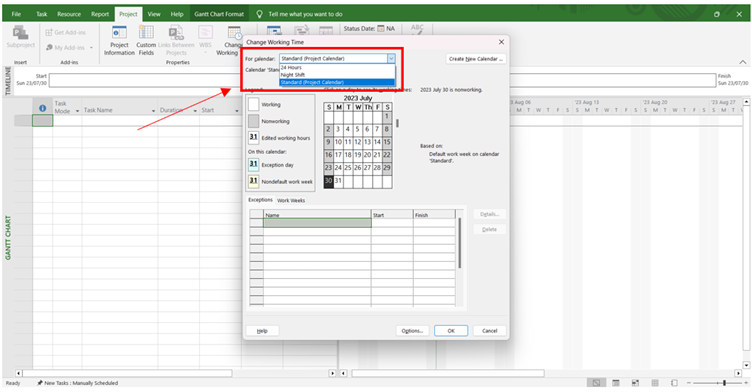
Task: Open the File menu tab
Action: click(x=16, y=14)
